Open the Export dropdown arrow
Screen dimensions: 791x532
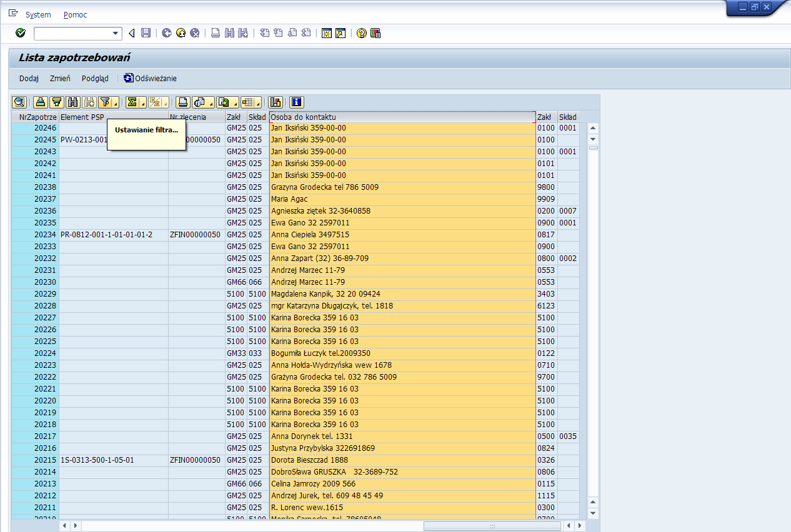[x=234, y=103]
